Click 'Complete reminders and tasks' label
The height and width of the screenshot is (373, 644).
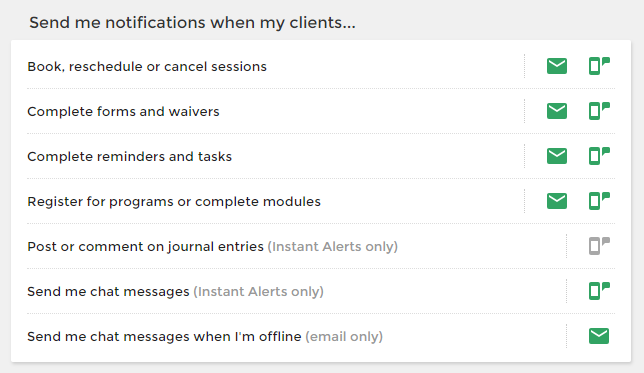pyautogui.click(x=129, y=157)
